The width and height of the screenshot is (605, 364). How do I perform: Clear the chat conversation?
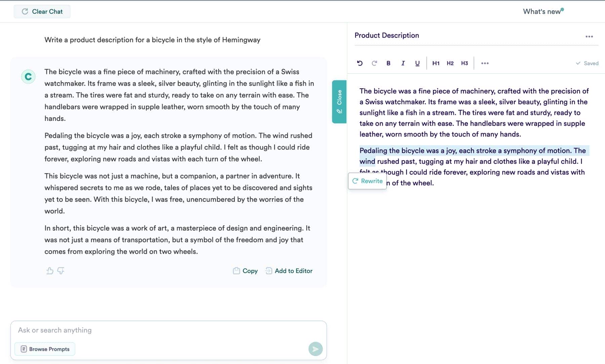42,11
